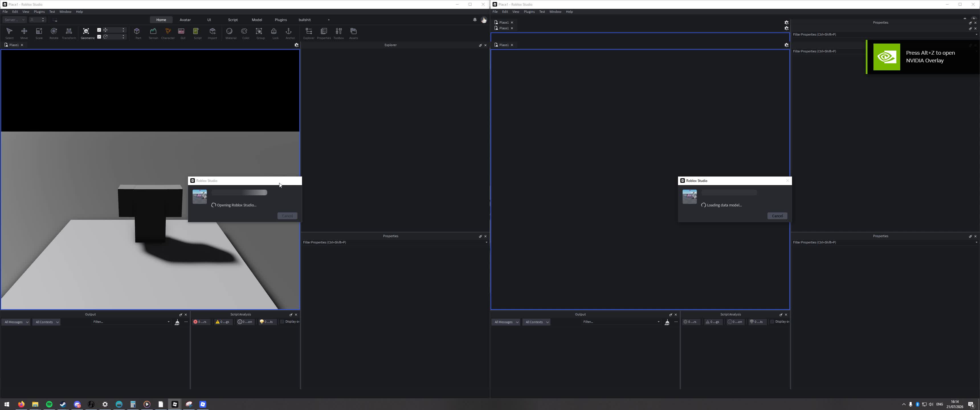Screen dimensions: 980x410
Task: Open the Color tool
Action: click(x=245, y=33)
